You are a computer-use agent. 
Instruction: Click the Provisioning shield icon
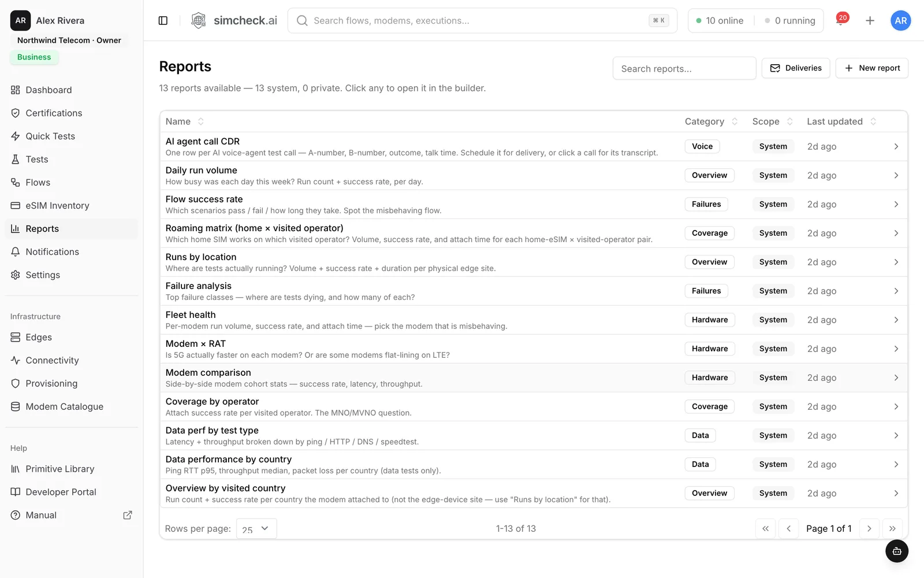(x=16, y=384)
